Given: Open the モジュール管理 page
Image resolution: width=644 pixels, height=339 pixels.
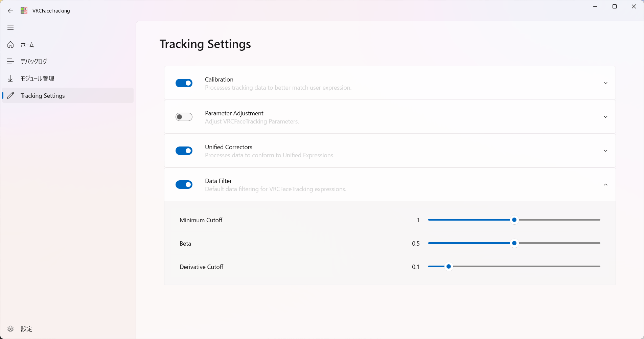Looking at the screenshot, I should [x=37, y=78].
